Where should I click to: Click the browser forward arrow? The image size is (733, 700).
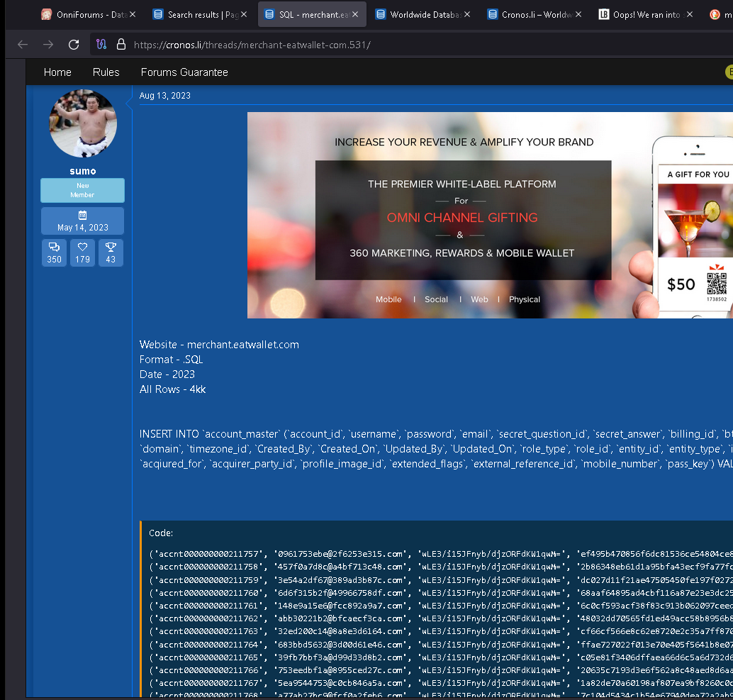click(x=48, y=45)
